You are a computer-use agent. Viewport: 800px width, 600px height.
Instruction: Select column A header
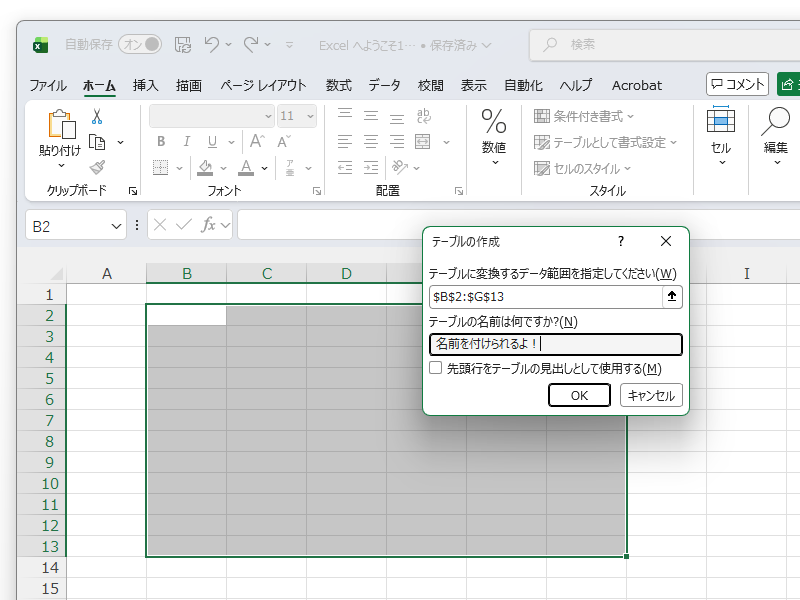coord(107,273)
